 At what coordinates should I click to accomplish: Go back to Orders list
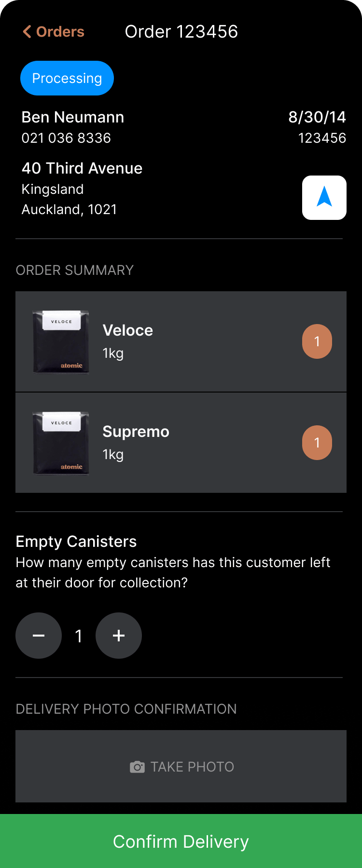[54, 32]
